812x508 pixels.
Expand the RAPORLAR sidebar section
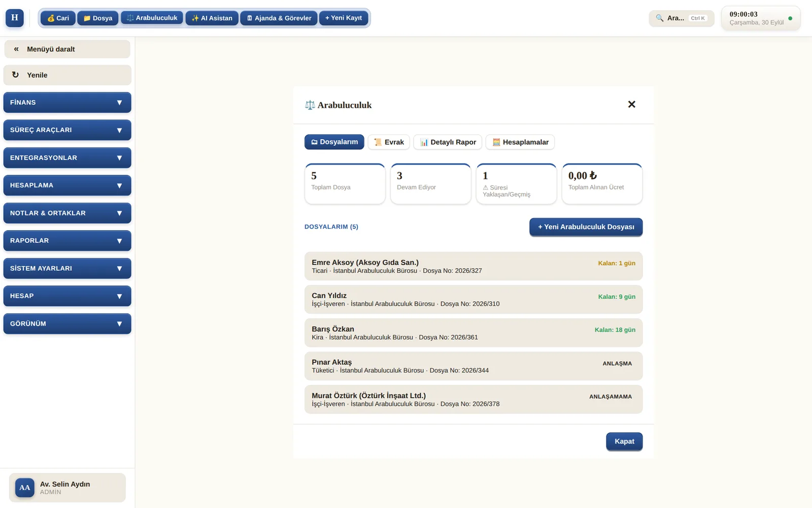(x=67, y=241)
